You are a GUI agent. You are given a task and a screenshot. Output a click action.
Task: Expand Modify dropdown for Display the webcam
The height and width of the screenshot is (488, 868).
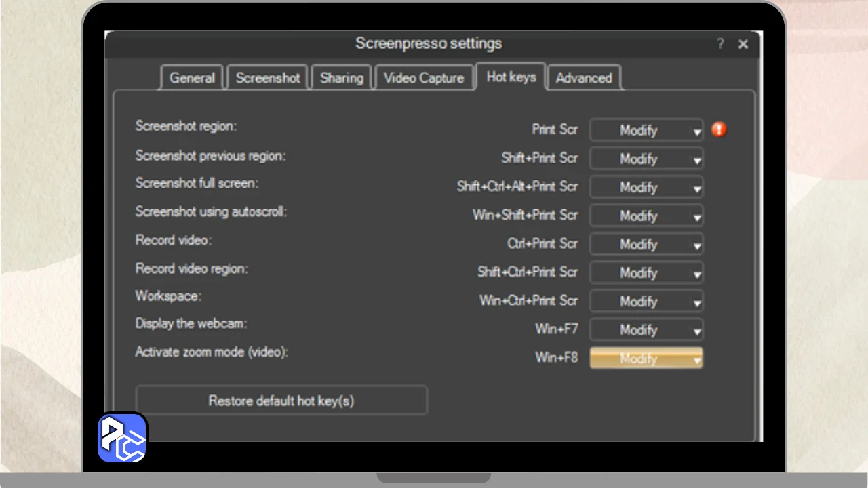[x=646, y=330]
